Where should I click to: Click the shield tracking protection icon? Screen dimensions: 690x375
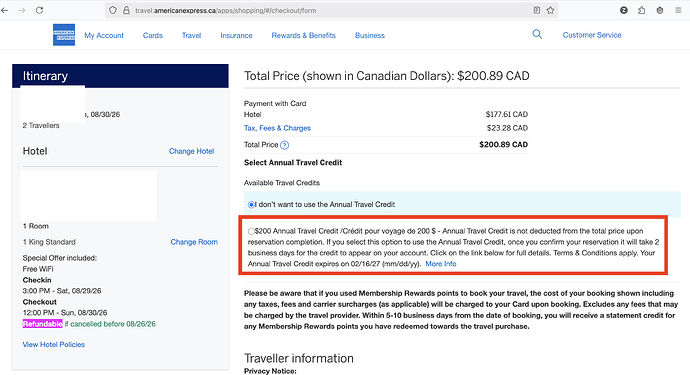click(x=113, y=10)
